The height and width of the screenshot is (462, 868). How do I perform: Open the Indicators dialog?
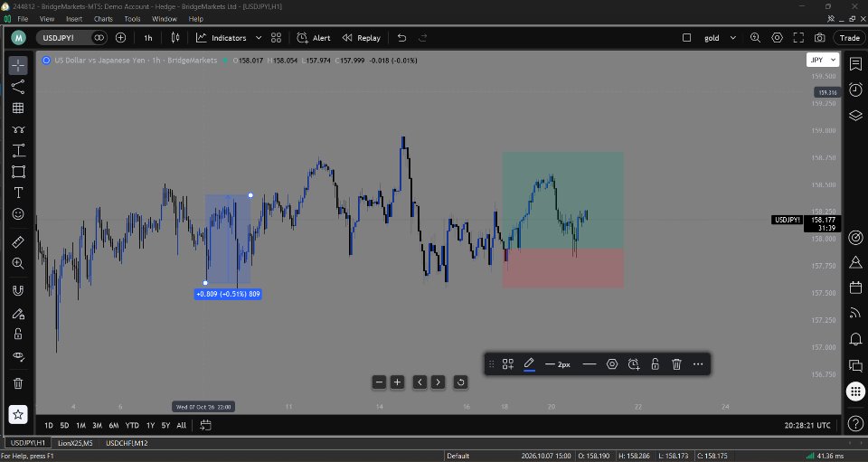click(x=221, y=38)
